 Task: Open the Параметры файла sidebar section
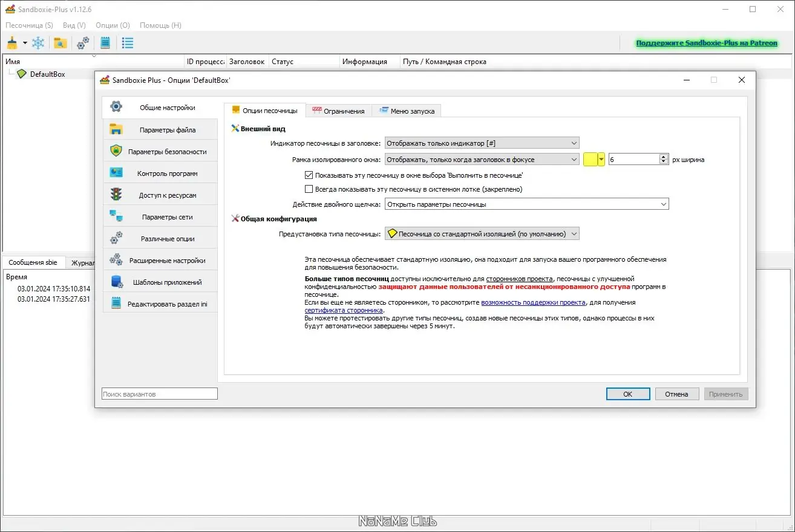tap(160, 130)
